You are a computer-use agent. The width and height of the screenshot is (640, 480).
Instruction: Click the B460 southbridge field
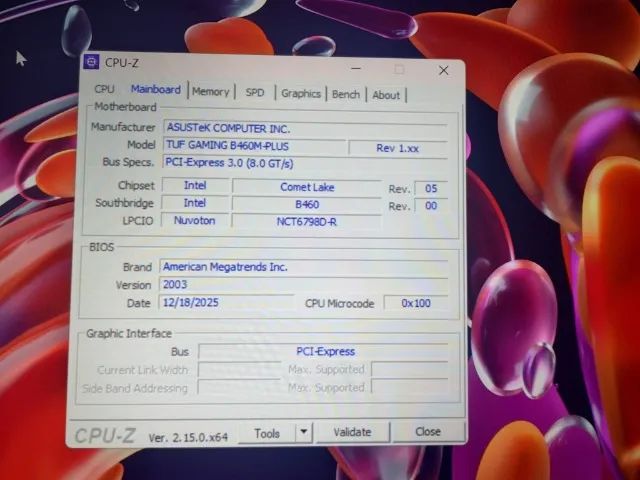(307, 204)
